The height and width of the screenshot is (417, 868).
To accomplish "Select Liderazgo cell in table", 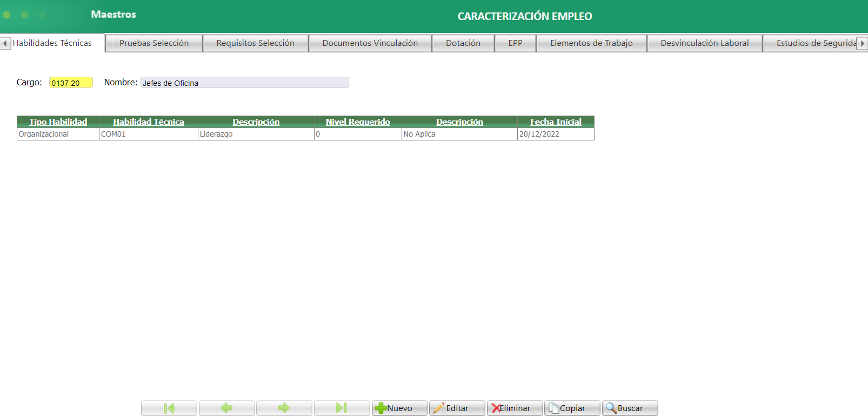I will tap(256, 134).
